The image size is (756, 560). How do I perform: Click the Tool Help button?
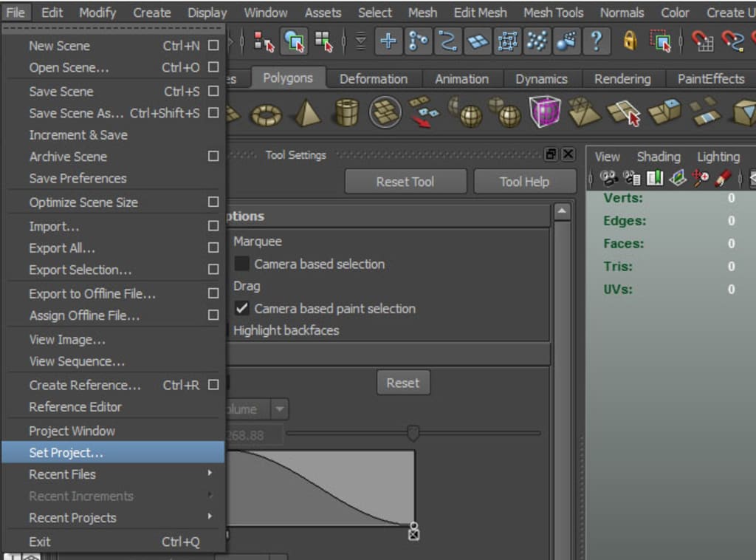click(x=525, y=181)
